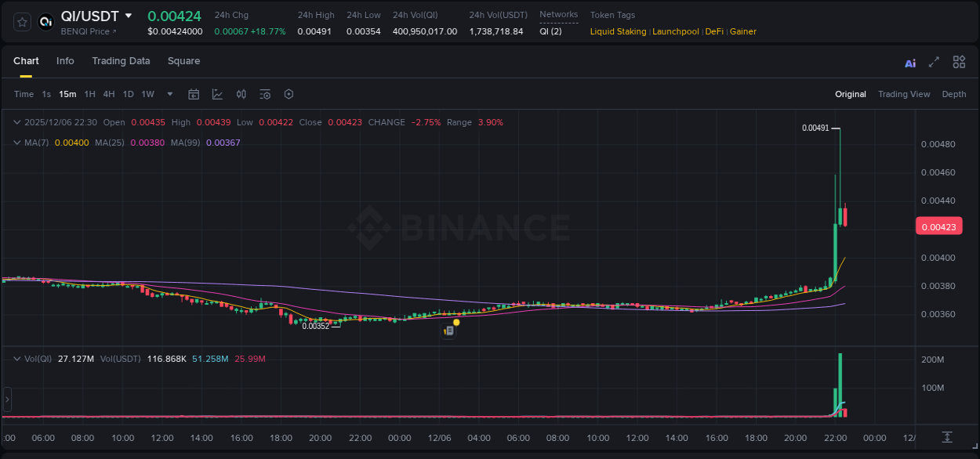Open the widgets grid icon
This screenshot has width=980, height=459.
tap(959, 62)
